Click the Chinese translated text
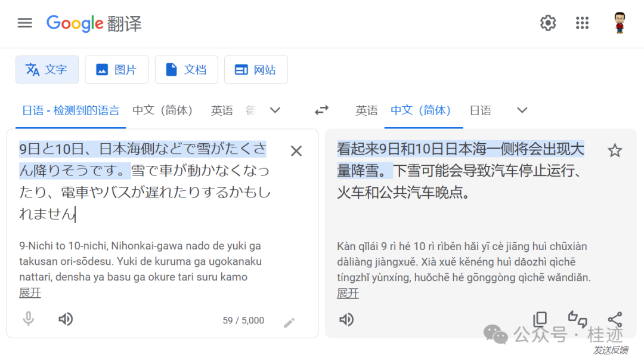The image size is (644, 361). [460, 171]
